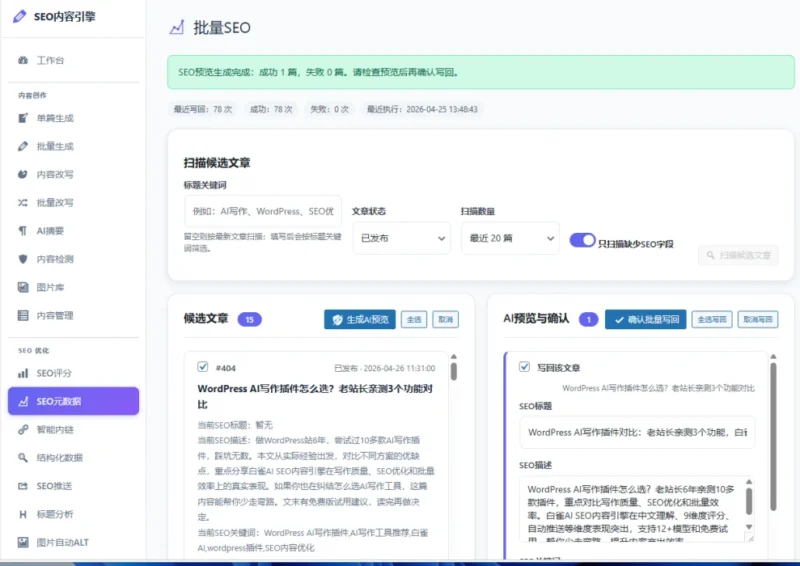Screen dimensions: 800x566
Task: Select the 批量生成 pencil icon
Action: (x=23, y=146)
